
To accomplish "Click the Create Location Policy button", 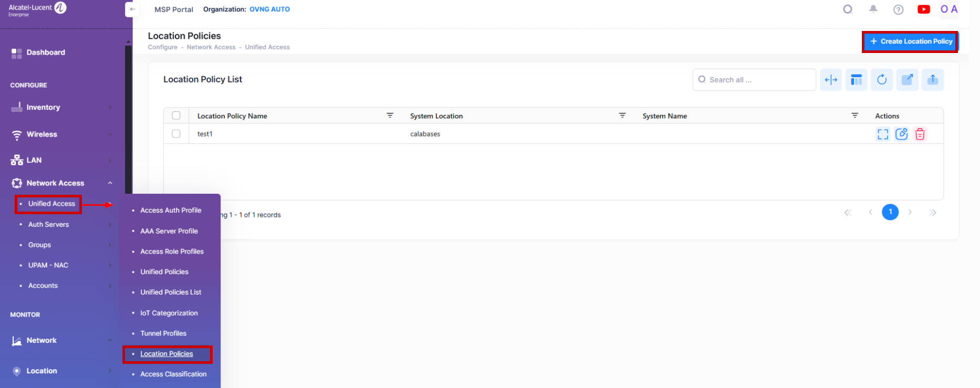I will [911, 41].
